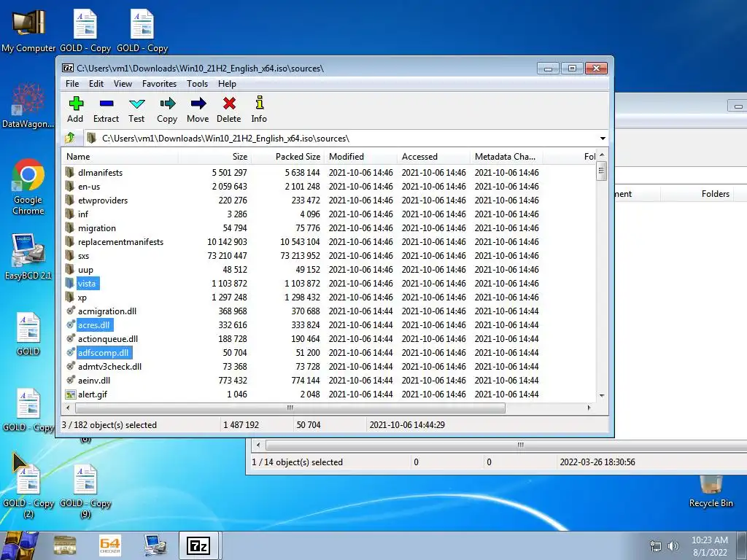
Task: Sort by Accessed column header
Action: coord(433,156)
